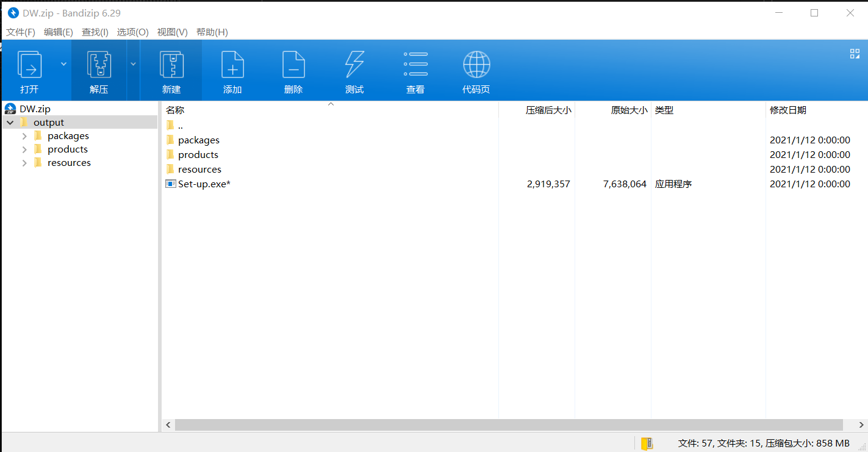Open the dropdown arrow next to 解压
The image size is (868, 452).
(x=133, y=63)
